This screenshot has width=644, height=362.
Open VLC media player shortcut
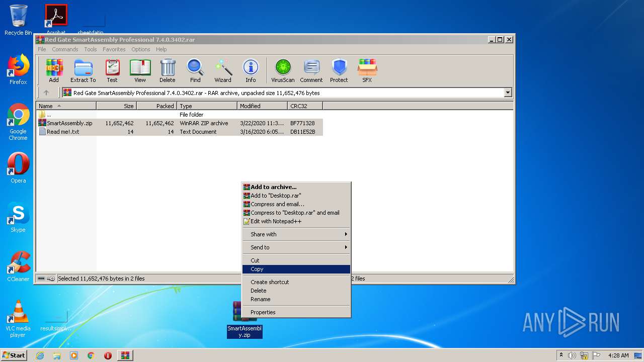[x=18, y=319]
